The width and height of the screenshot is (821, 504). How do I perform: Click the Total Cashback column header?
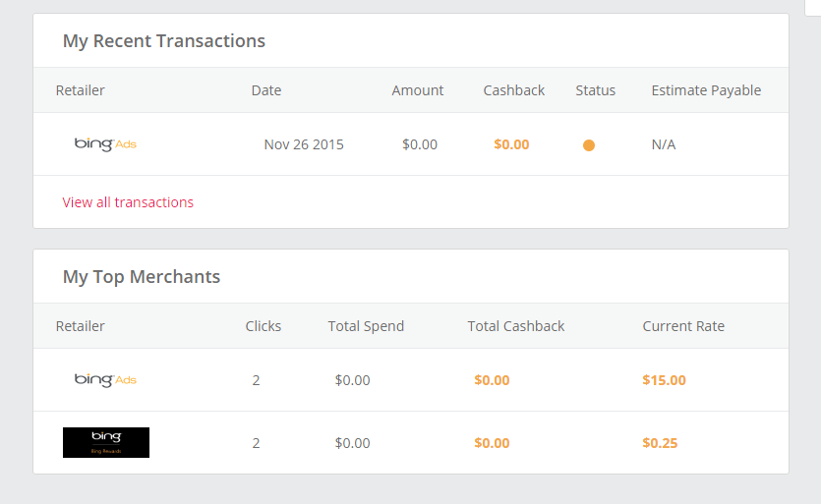pos(516,326)
